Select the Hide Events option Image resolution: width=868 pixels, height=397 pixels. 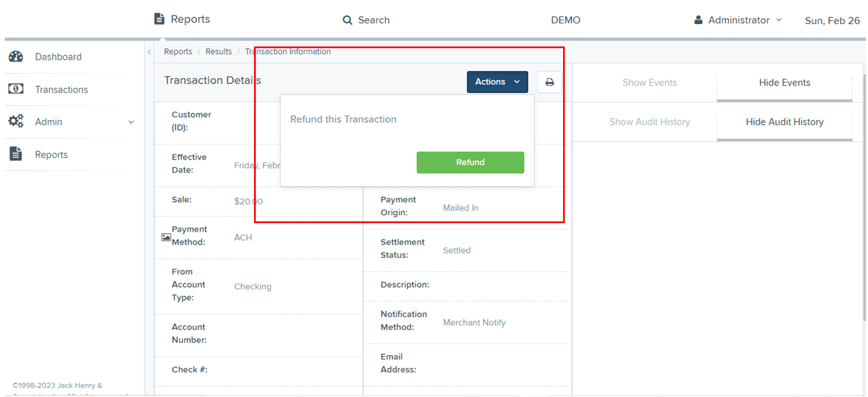[x=784, y=83]
